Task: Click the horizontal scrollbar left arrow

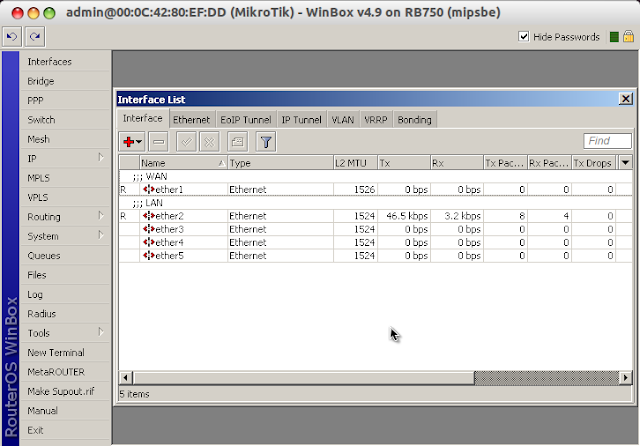Action: point(126,378)
